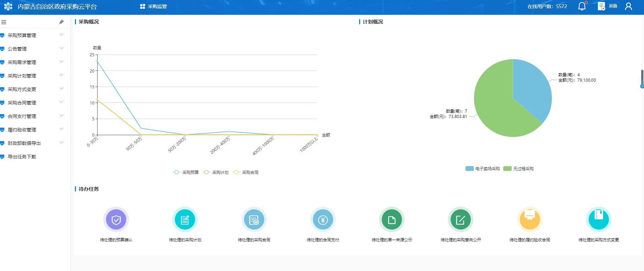Image resolution: width=644 pixels, height=271 pixels.
Task: Open the 采购监管 module tab
Action: pyautogui.click(x=154, y=6)
